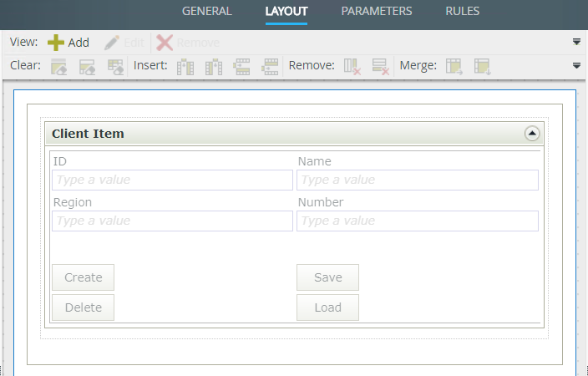Screen dimensions: 588x376
Task: Select the Client Item header title
Action: (x=88, y=134)
